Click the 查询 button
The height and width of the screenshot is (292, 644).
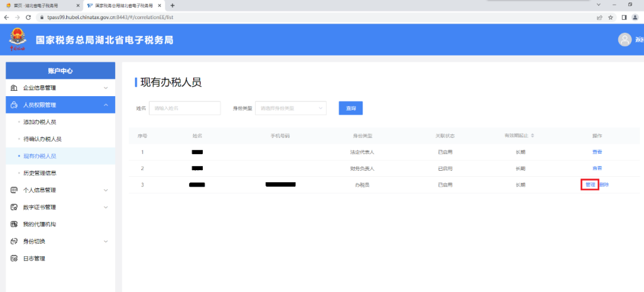click(351, 108)
